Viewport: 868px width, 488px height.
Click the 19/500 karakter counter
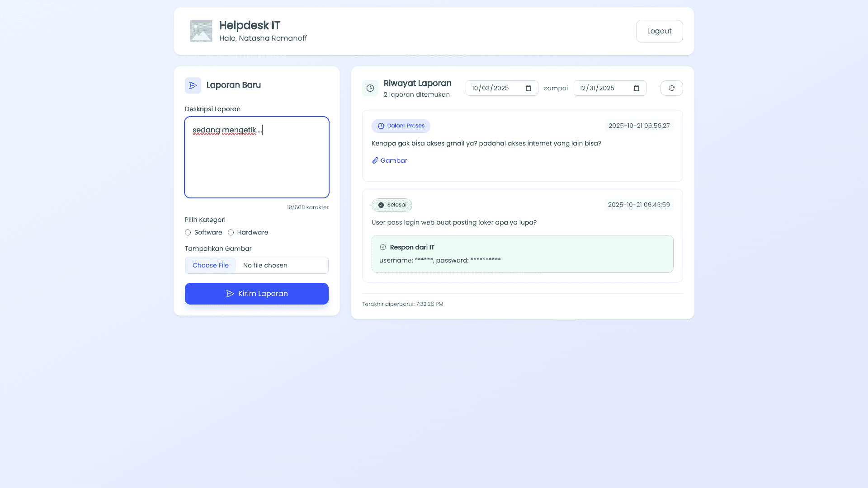point(307,207)
